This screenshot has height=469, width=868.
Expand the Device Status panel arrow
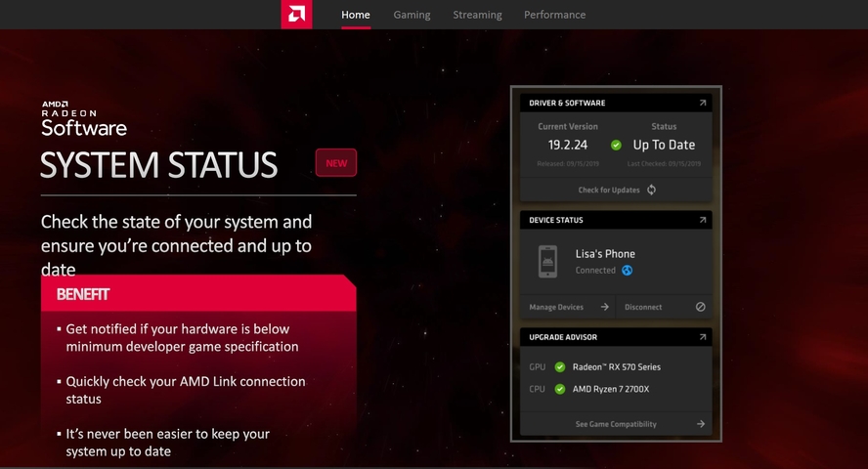(703, 220)
